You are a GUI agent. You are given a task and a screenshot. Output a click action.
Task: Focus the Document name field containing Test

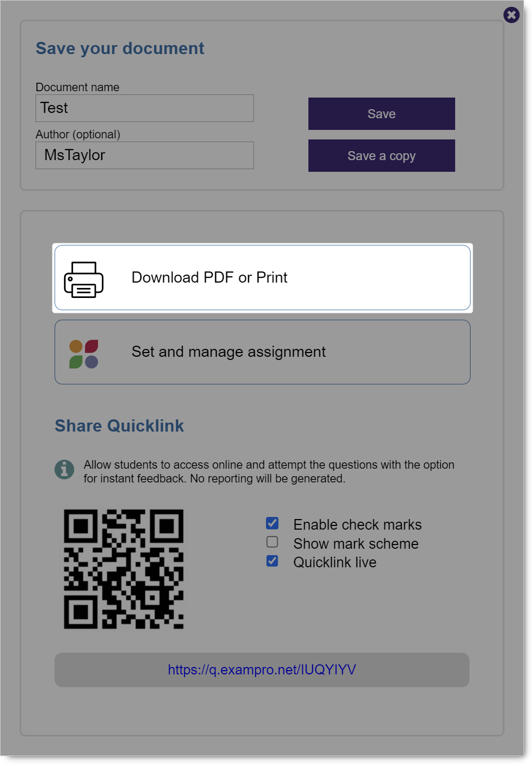pyautogui.click(x=145, y=108)
